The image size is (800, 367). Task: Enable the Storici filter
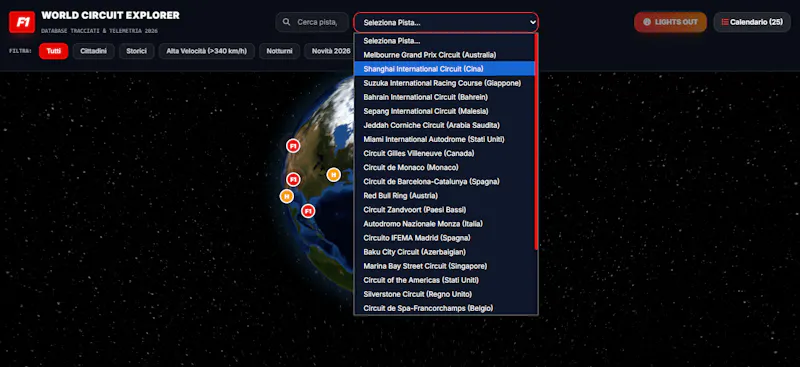pyautogui.click(x=137, y=51)
